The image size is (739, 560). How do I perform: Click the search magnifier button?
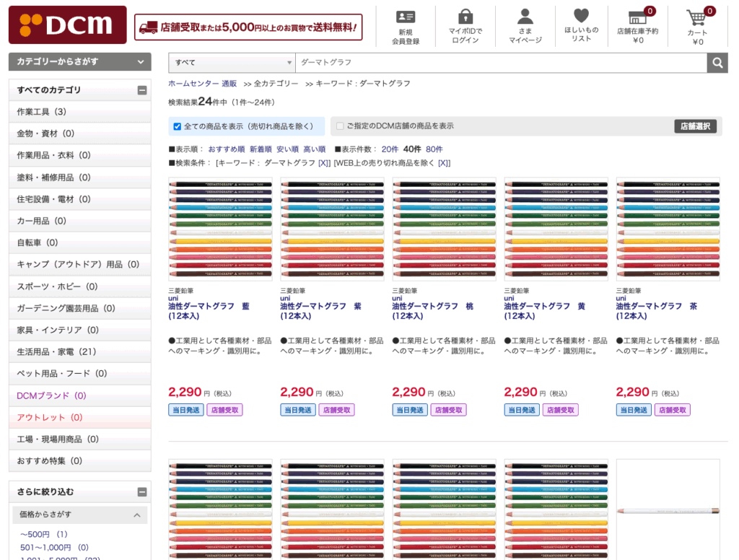coord(717,63)
